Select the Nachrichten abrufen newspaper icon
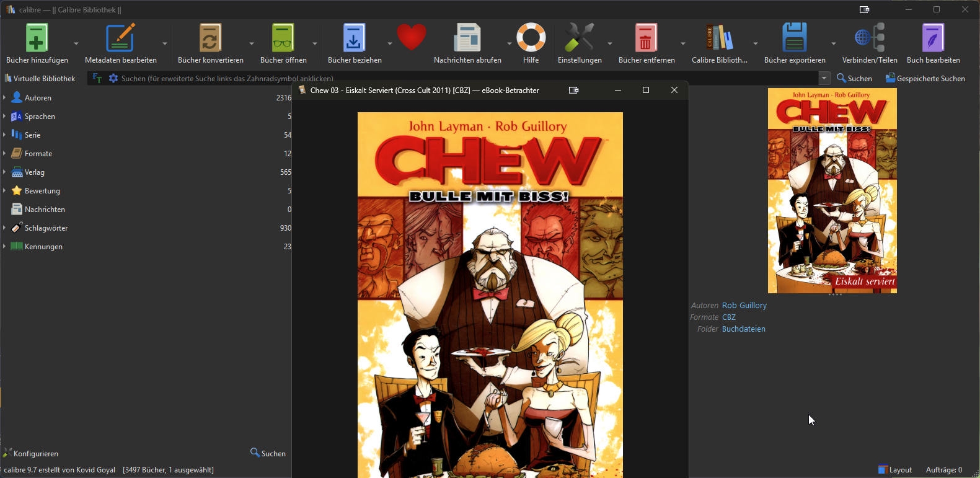 pyautogui.click(x=467, y=38)
